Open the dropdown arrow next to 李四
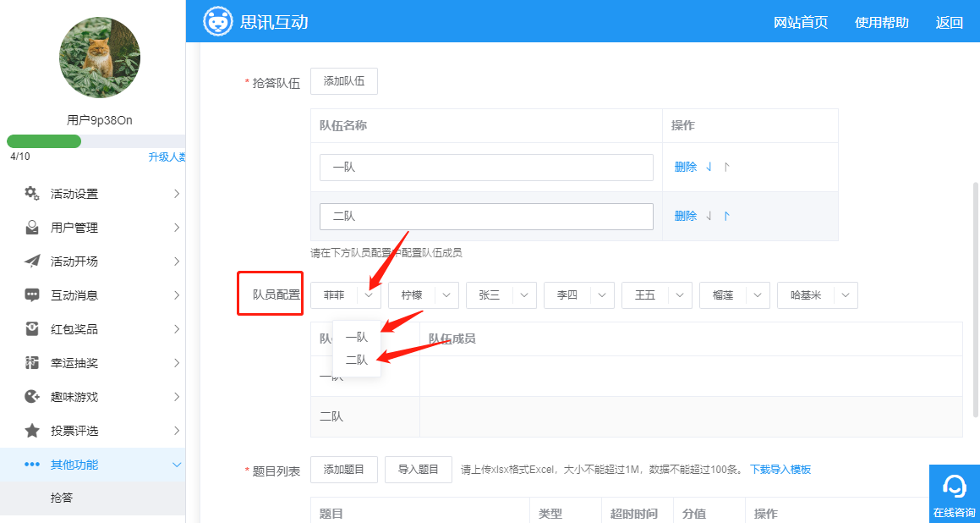The height and width of the screenshot is (523, 980). (603, 295)
